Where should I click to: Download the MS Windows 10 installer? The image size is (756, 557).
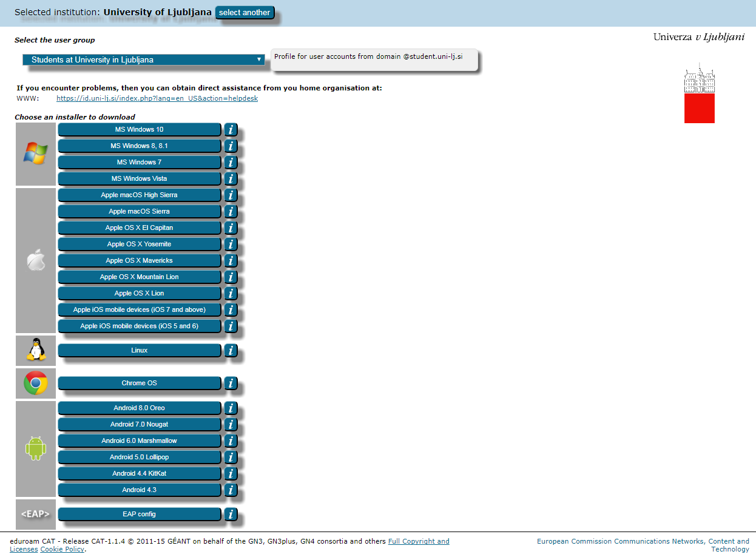(140, 130)
